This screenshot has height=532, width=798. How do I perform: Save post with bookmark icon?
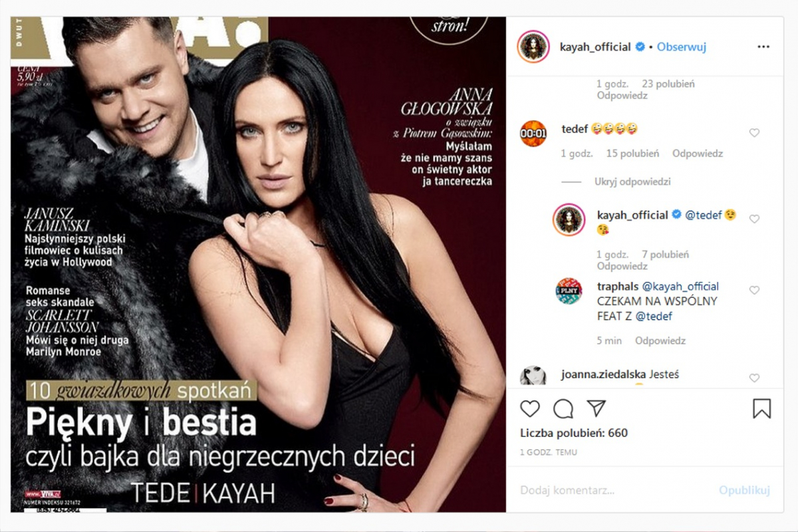point(761,408)
